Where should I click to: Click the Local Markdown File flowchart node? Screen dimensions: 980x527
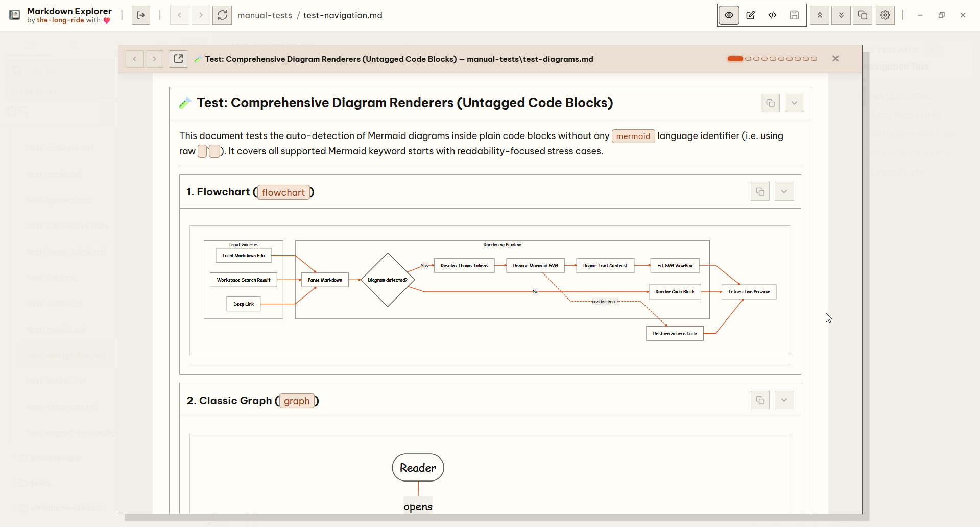point(244,256)
